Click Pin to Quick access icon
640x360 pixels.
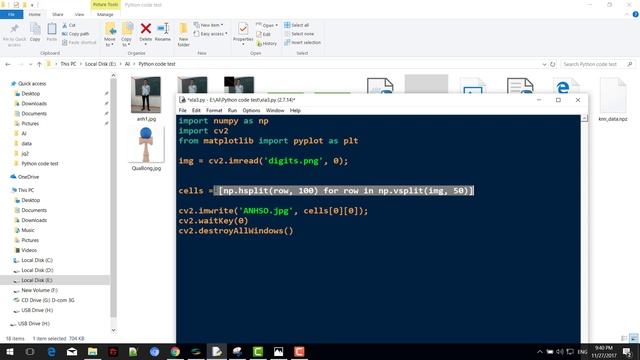pos(14,33)
